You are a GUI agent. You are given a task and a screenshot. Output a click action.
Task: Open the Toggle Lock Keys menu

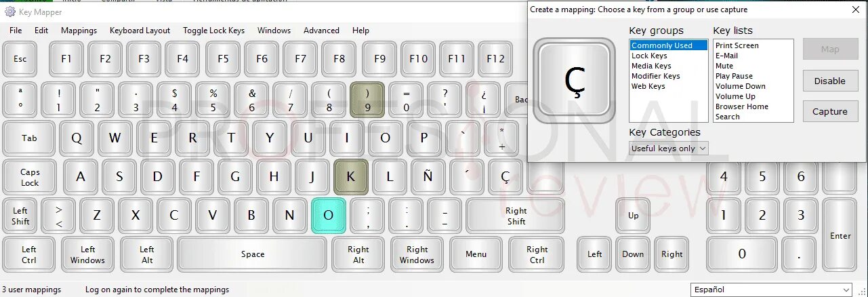pyautogui.click(x=213, y=31)
